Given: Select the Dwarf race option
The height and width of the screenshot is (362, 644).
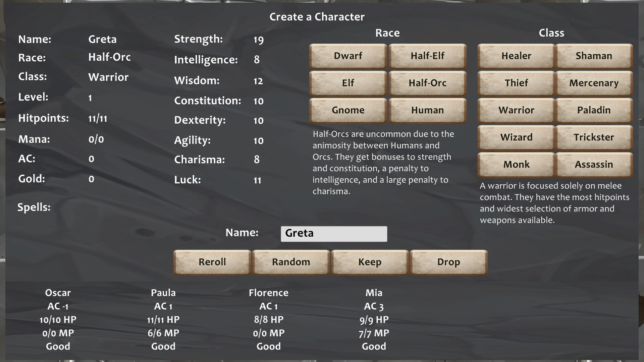Looking at the screenshot, I should [348, 56].
